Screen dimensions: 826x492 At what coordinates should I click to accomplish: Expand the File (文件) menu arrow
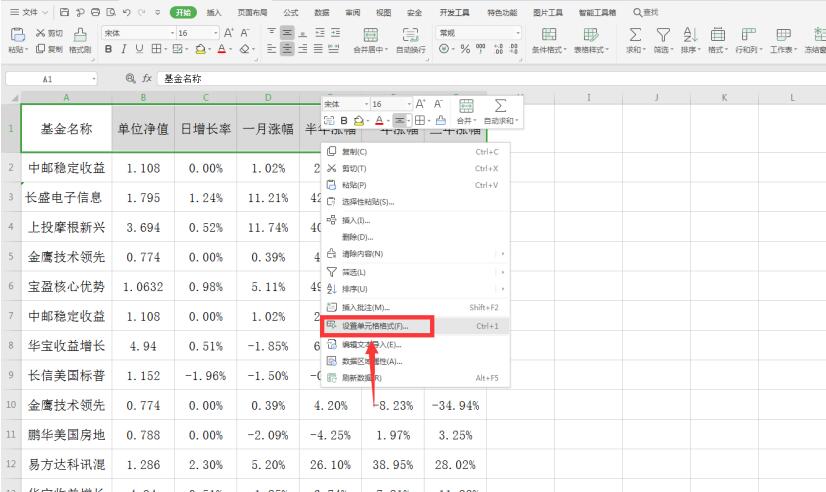click(x=44, y=12)
